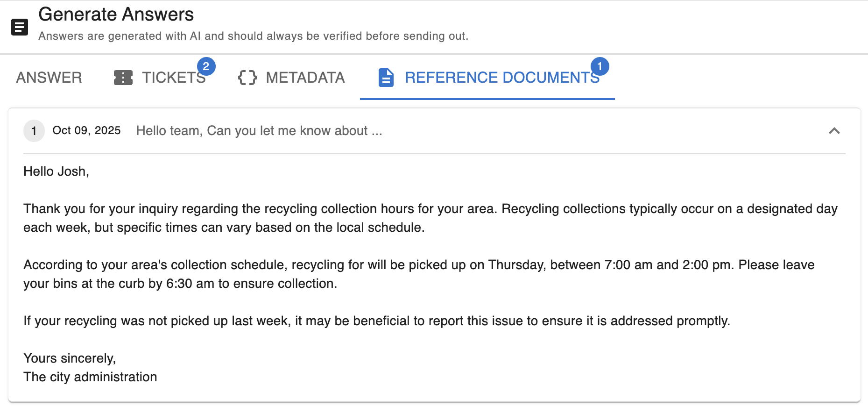The height and width of the screenshot is (414, 868).
Task: Click the Oct 09, 2025 date
Action: (x=86, y=130)
